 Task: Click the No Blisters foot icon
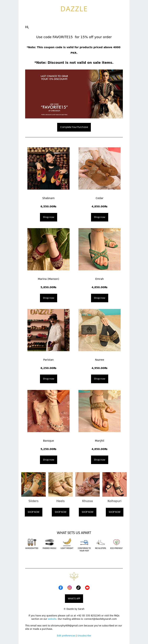point(101,542)
